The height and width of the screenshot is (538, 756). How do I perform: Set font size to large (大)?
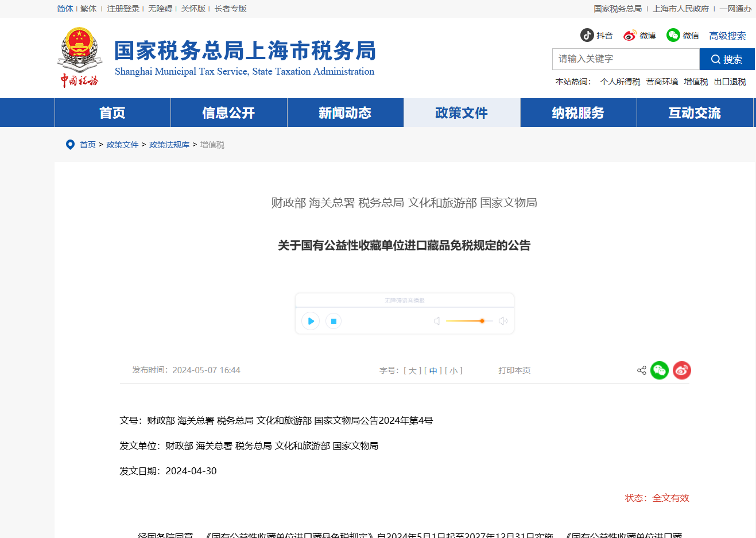[412, 371]
